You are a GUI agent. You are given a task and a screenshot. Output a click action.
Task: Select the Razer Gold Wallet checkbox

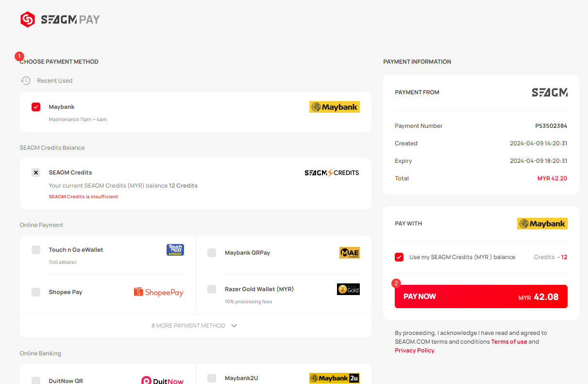pos(212,289)
